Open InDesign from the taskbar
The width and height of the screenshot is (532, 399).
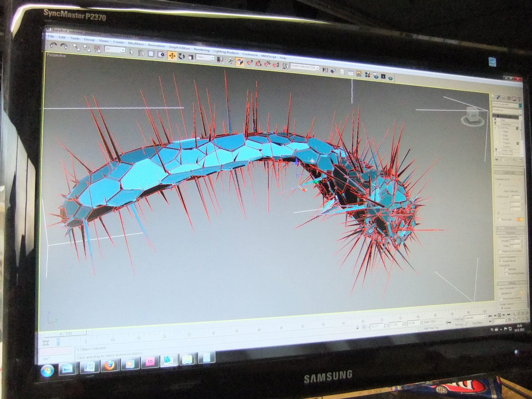pos(150,362)
